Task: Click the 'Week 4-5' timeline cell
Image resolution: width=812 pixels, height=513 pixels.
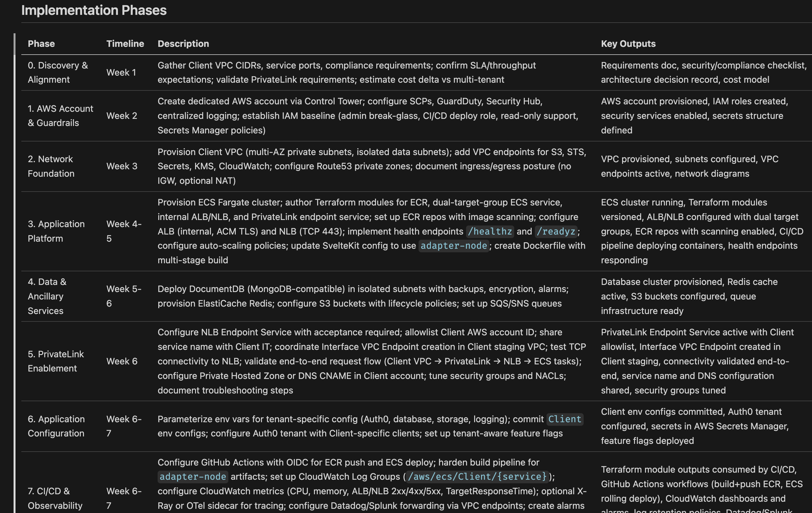Action: [124, 231]
